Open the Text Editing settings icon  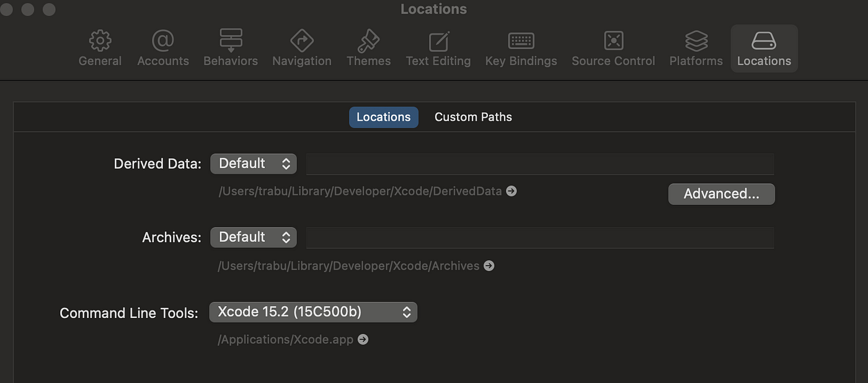(x=438, y=41)
